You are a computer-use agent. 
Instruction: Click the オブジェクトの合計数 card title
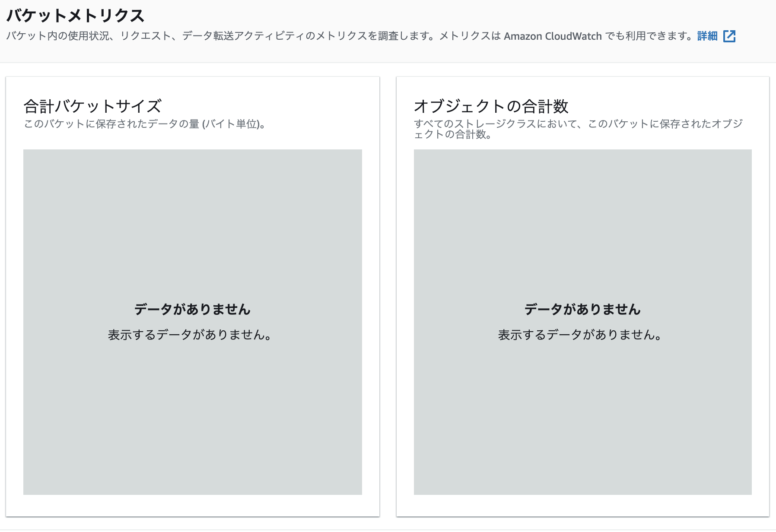(491, 106)
